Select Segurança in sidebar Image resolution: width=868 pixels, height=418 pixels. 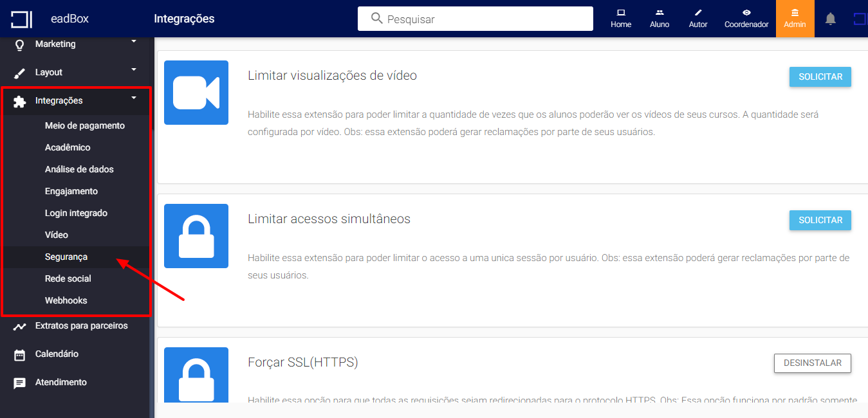pos(66,257)
